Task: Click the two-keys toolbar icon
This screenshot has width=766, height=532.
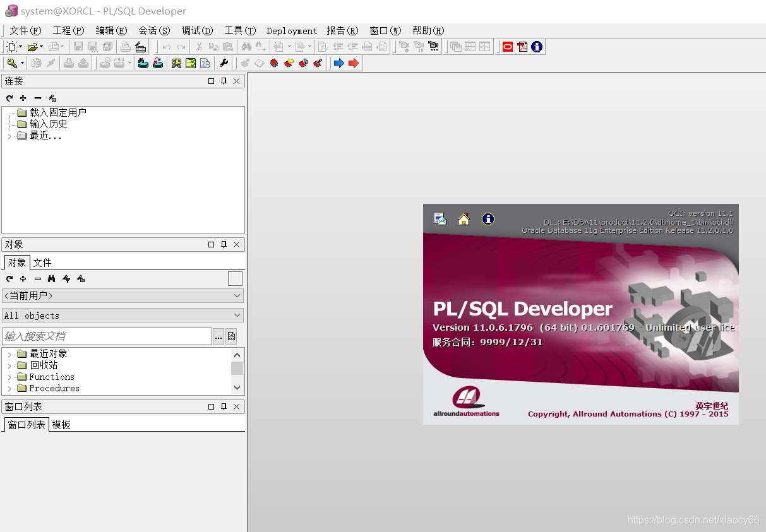Action: tap(176, 63)
